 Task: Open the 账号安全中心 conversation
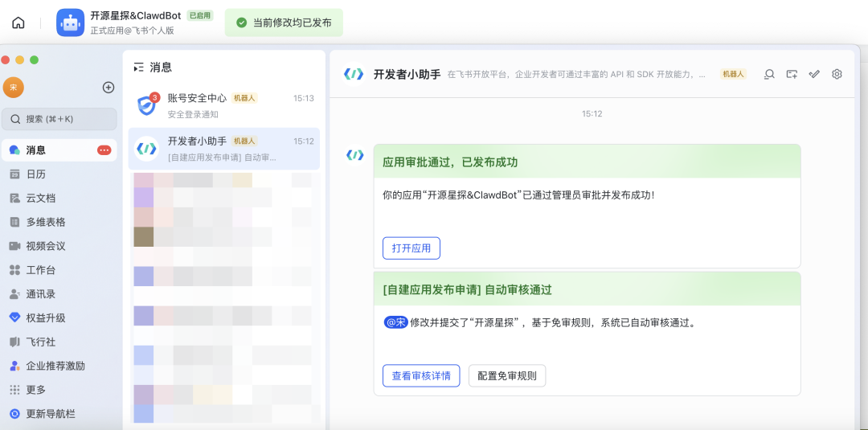[223, 105]
